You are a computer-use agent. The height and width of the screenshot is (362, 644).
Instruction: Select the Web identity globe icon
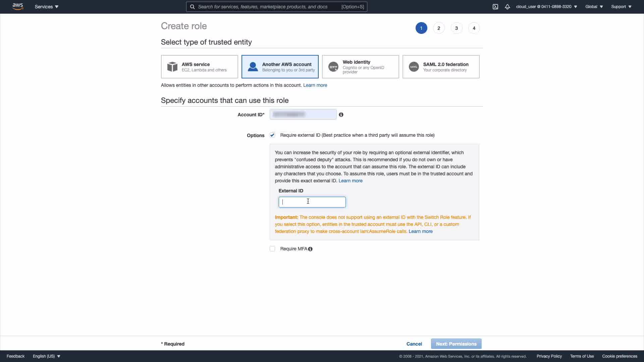(x=333, y=67)
